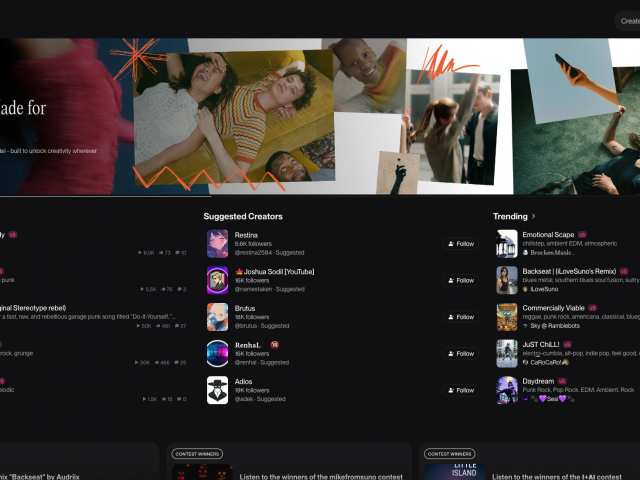Open Restina's creator avatar
The image size is (640, 480).
pyautogui.click(x=218, y=244)
